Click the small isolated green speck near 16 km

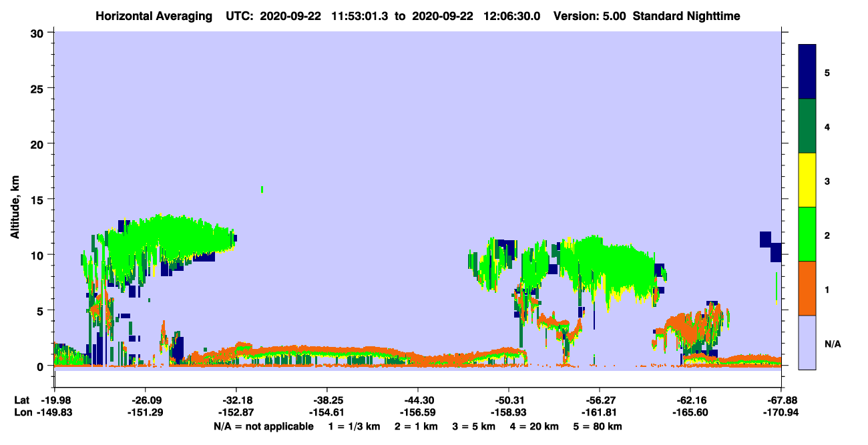point(262,189)
